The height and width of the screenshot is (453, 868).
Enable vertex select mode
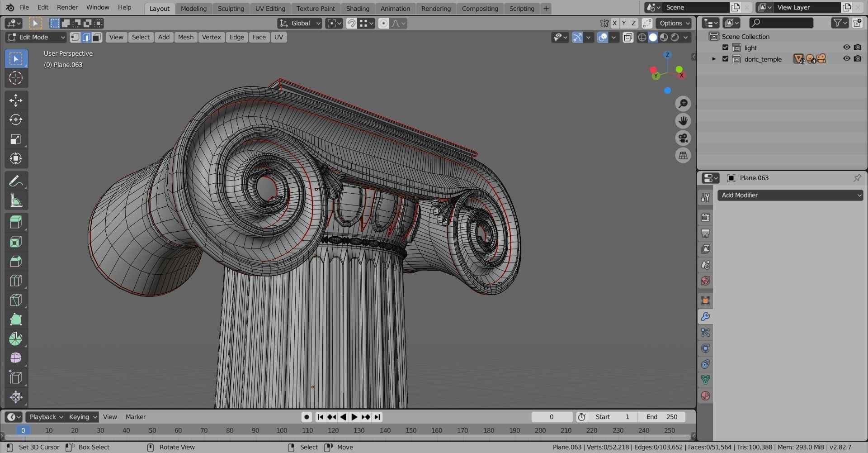[75, 37]
